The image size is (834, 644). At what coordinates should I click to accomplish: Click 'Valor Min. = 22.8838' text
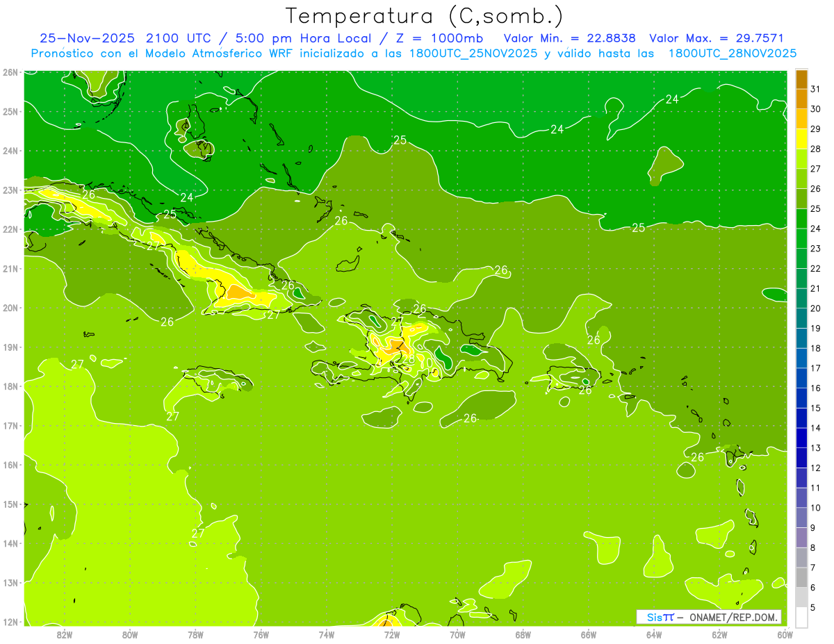tap(569, 38)
